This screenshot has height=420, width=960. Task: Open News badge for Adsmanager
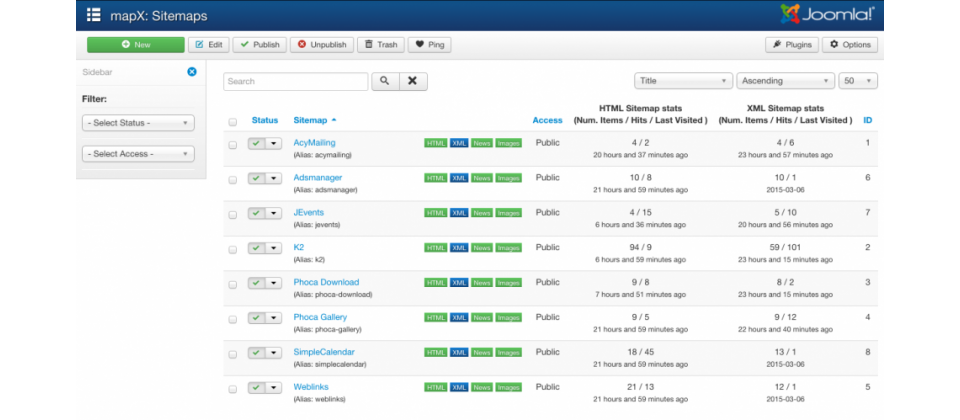pyautogui.click(x=482, y=178)
